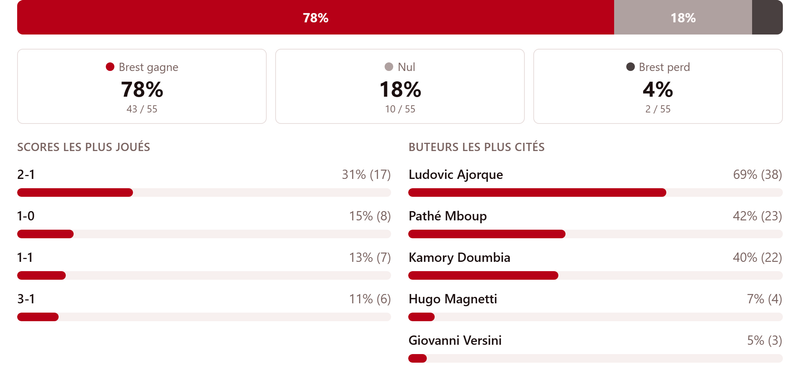Select the red 78% segment of top bar

pyautogui.click(x=315, y=17)
